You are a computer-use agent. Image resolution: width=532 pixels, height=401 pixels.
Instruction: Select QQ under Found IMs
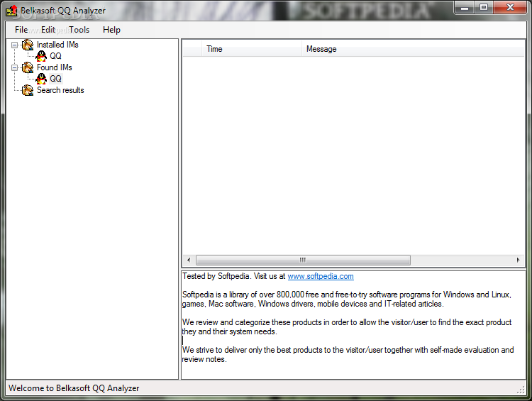[55, 79]
